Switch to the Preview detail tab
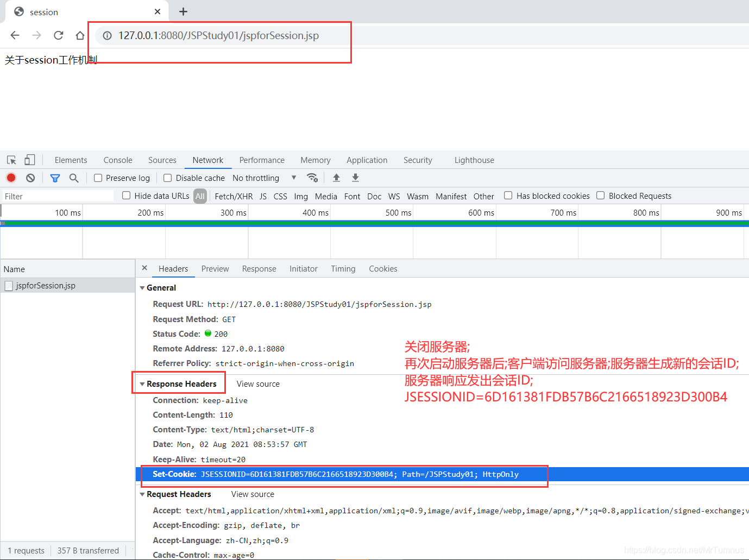Viewport: 749px width, 560px height. pyautogui.click(x=215, y=269)
